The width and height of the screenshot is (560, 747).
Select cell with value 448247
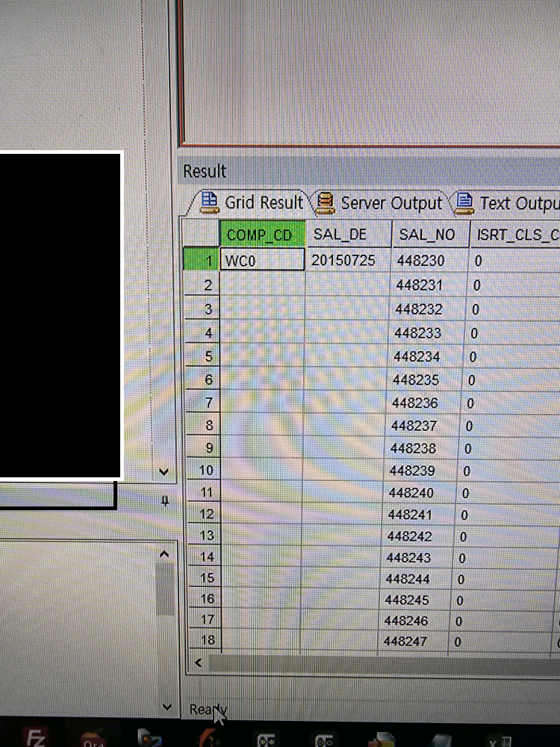coord(412,641)
